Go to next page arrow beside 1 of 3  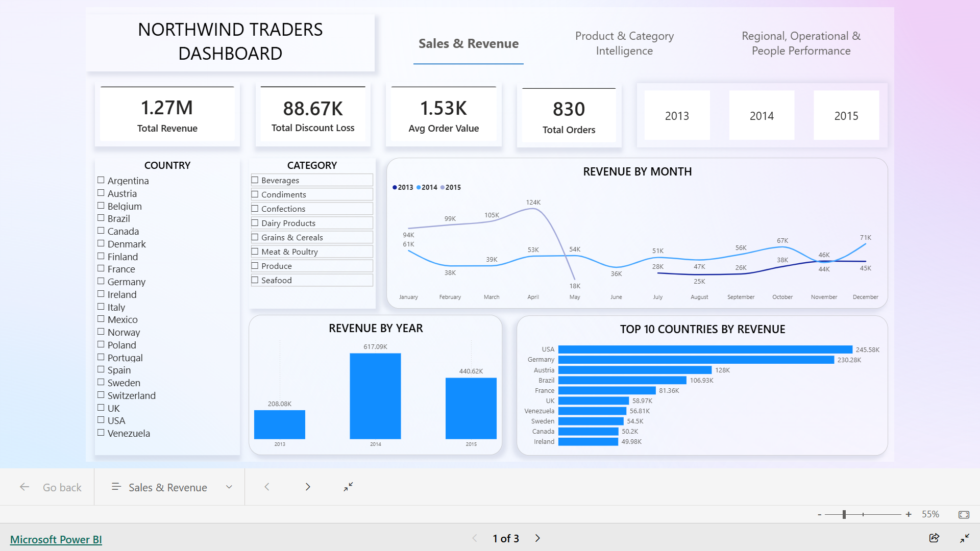pyautogui.click(x=537, y=538)
